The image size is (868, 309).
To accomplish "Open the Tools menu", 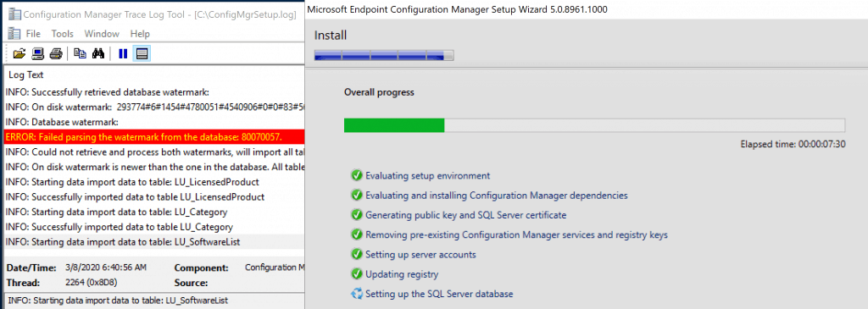I will pyautogui.click(x=63, y=34).
